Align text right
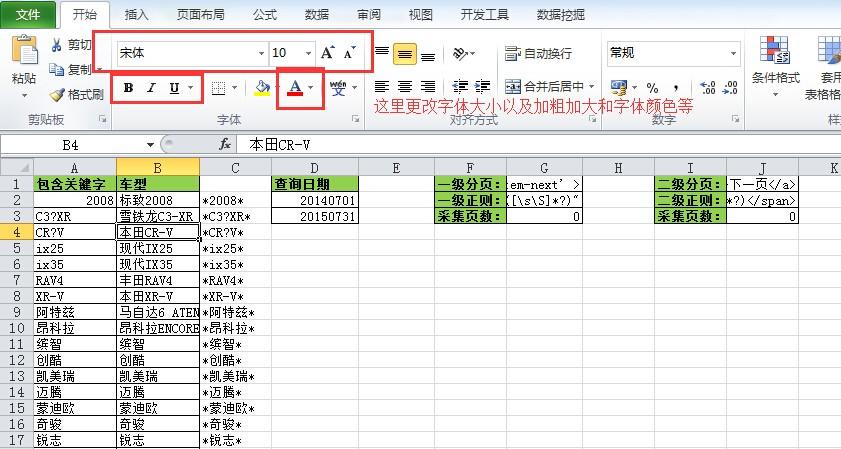This screenshot has width=841, height=449. (x=428, y=86)
